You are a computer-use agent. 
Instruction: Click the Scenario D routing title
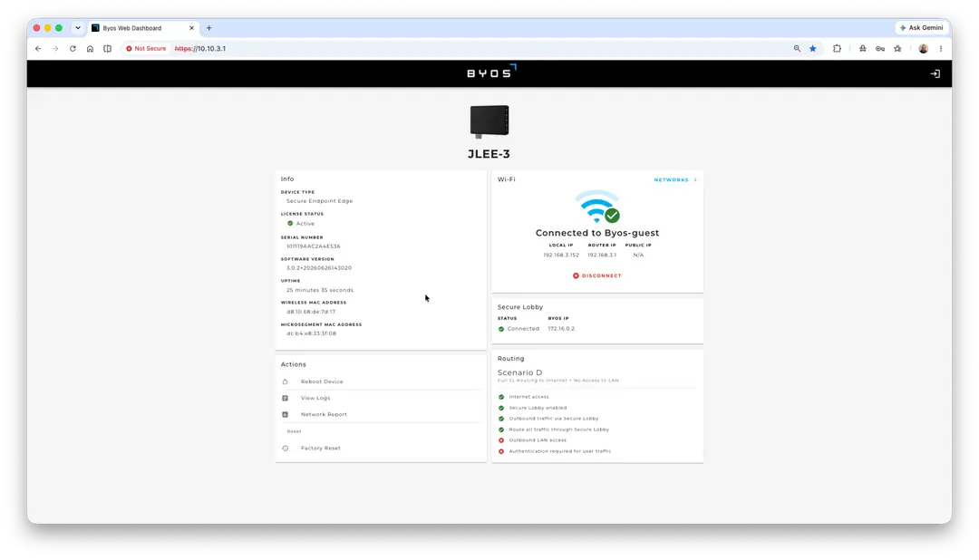coord(520,372)
